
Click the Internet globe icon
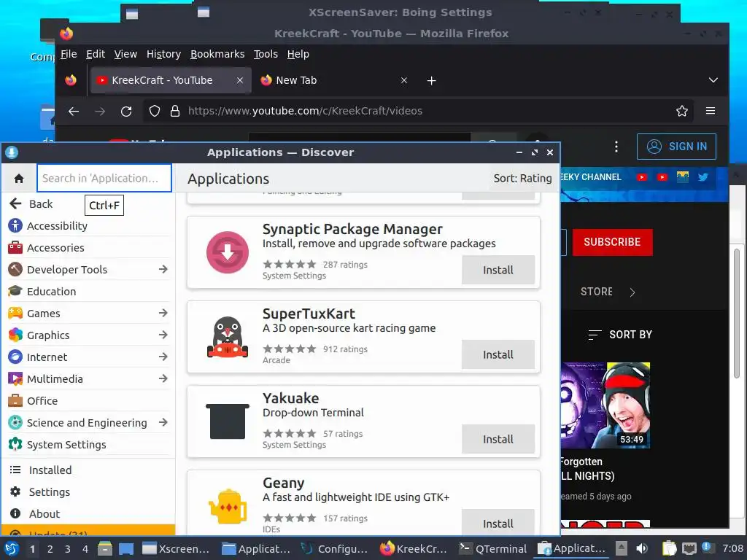click(x=15, y=357)
